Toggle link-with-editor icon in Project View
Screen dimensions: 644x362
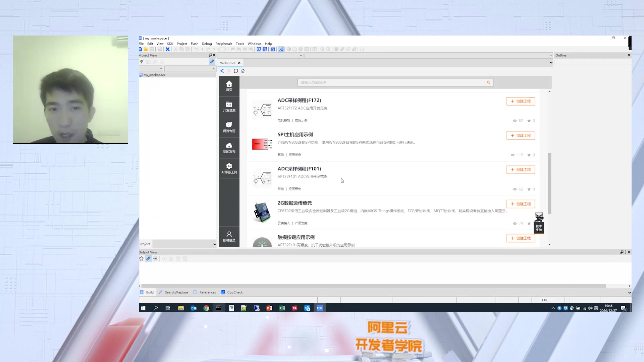[212, 62]
